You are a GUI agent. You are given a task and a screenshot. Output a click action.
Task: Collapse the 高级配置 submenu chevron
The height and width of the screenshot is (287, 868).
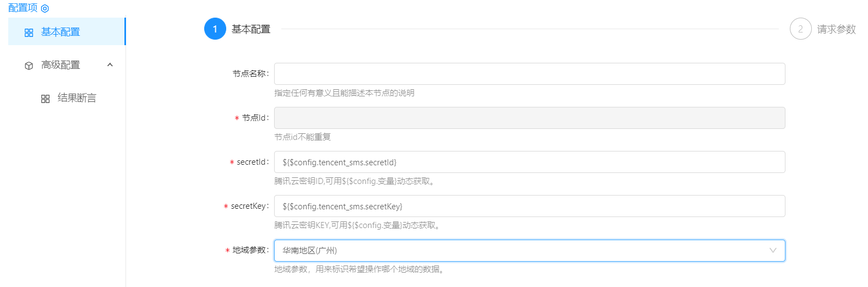[x=110, y=65]
